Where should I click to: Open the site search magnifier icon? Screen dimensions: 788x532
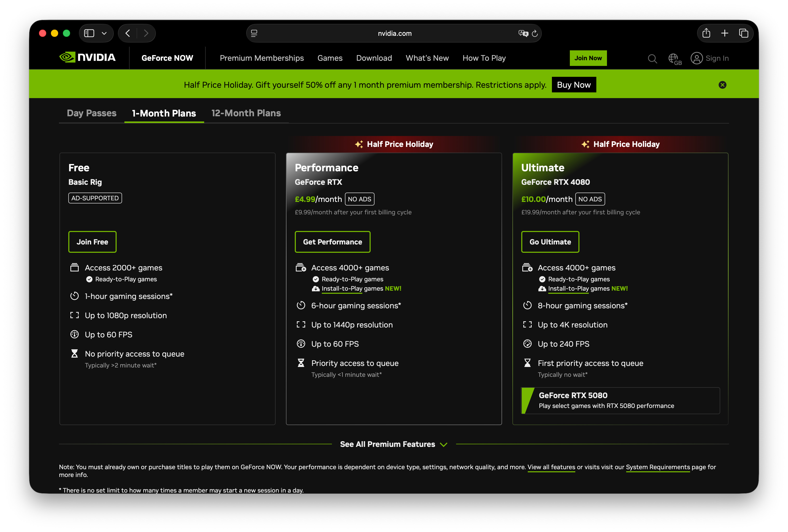click(x=652, y=58)
